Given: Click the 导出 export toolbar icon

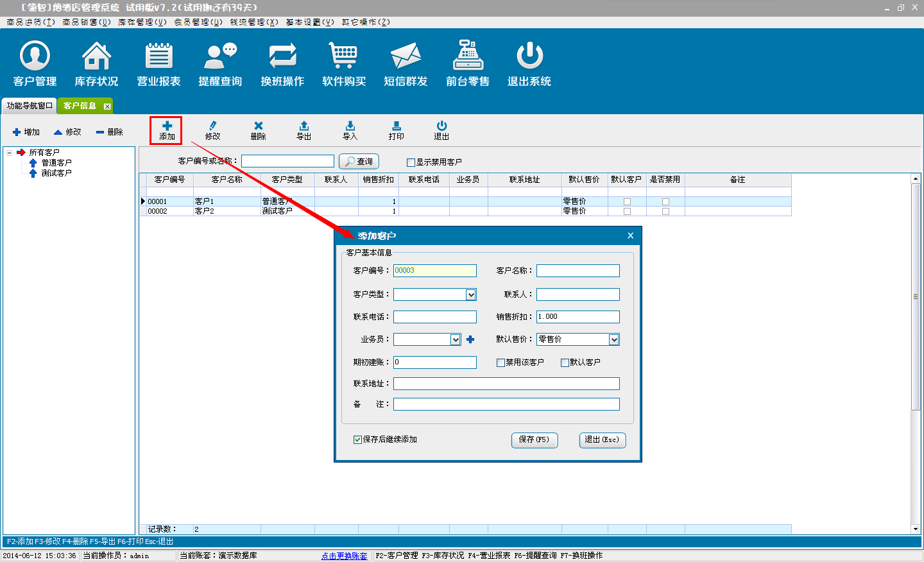Looking at the screenshot, I should tap(304, 130).
